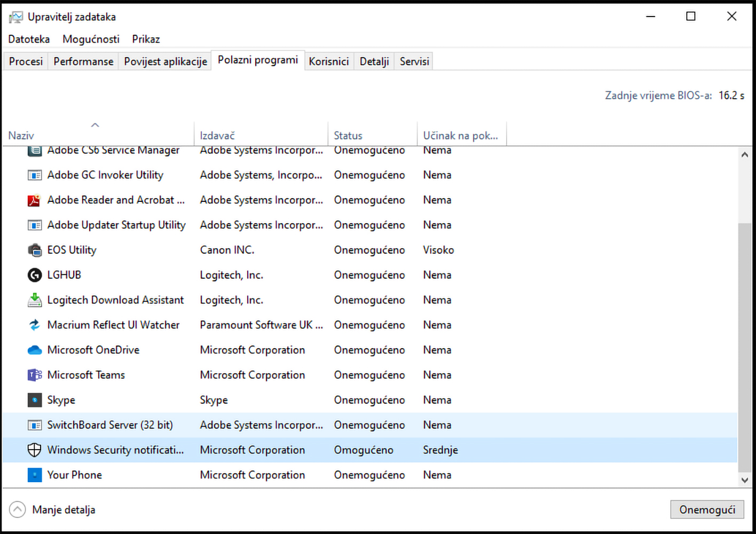Click the vertical scrollbar thumb
The width and height of the screenshot is (756, 534).
(x=745, y=347)
